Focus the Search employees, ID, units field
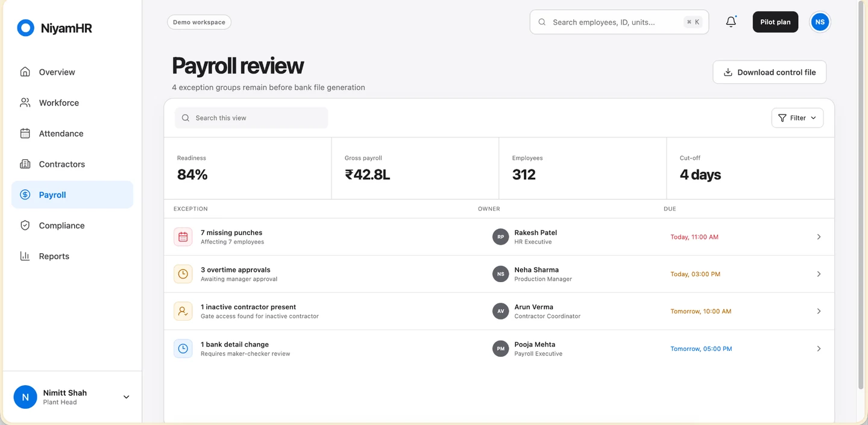Viewport: 868px width, 425px height. point(619,22)
